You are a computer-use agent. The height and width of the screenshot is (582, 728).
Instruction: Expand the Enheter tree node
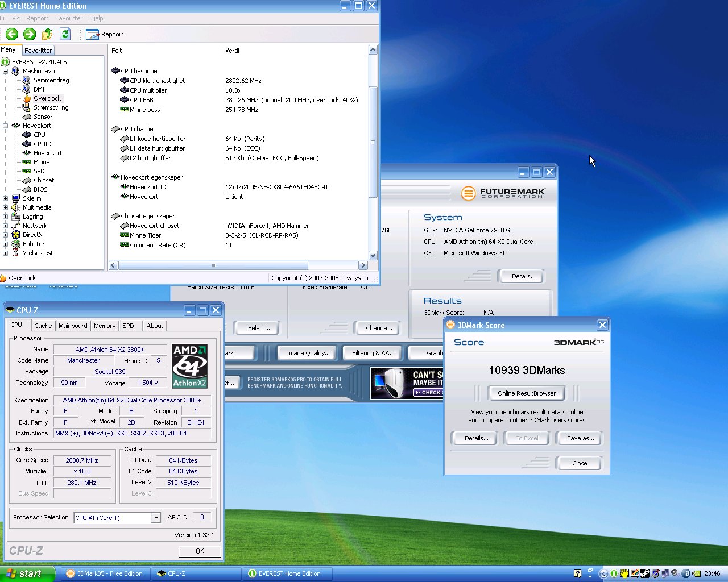click(x=5, y=244)
